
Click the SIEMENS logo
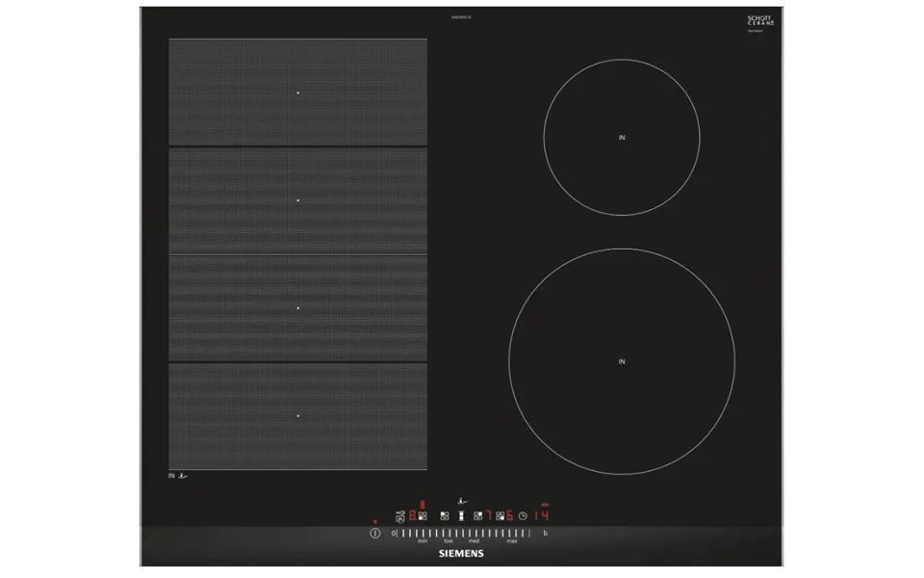pyautogui.click(x=461, y=554)
